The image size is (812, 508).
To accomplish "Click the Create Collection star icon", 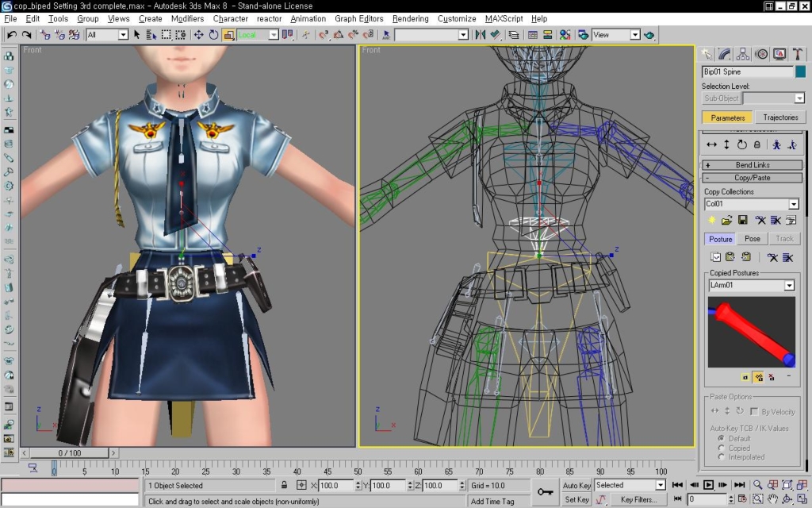I will (x=711, y=221).
